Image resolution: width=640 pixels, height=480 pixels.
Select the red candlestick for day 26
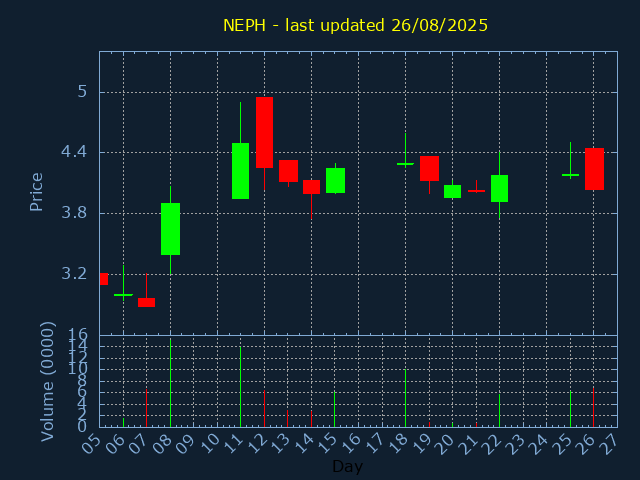594,169
